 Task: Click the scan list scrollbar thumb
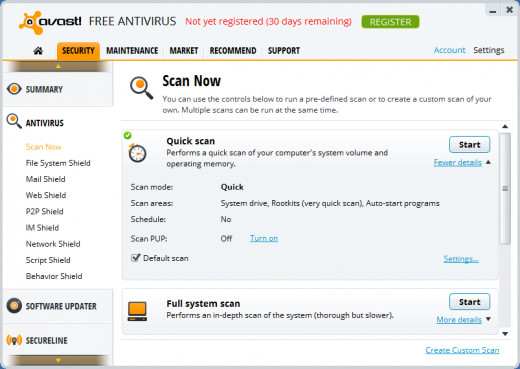tap(505, 188)
